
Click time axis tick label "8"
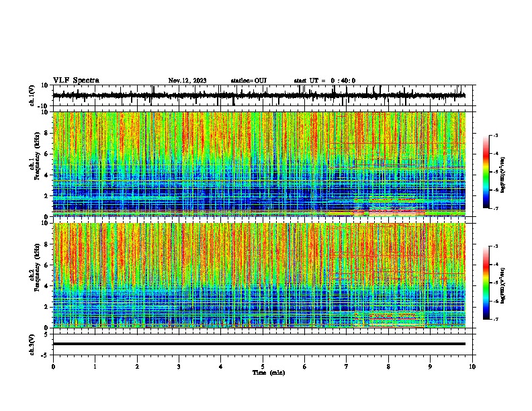point(388,367)
